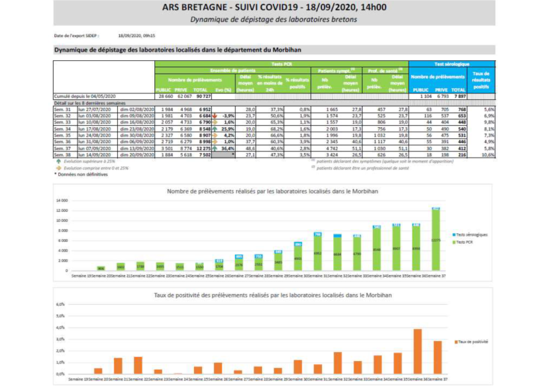Click the '25,9%' evolution value
Viewport: 543px width, 392px height.
228,129
